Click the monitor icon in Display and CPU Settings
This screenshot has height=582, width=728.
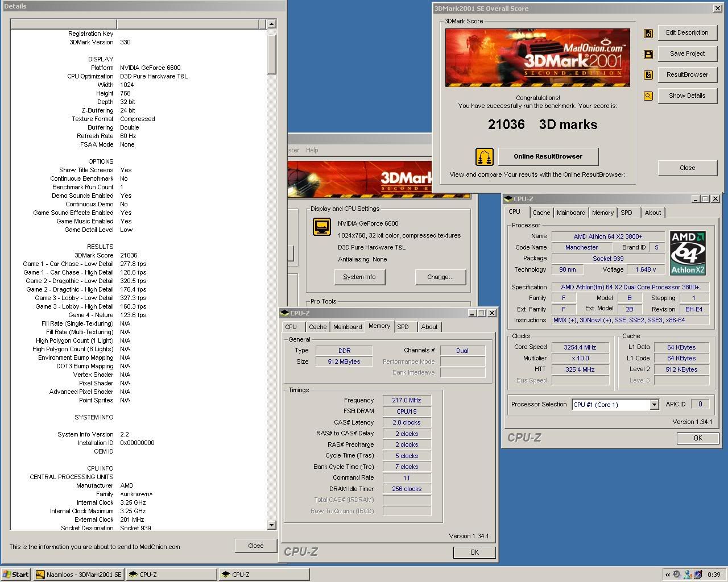click(x=322, y=227)
